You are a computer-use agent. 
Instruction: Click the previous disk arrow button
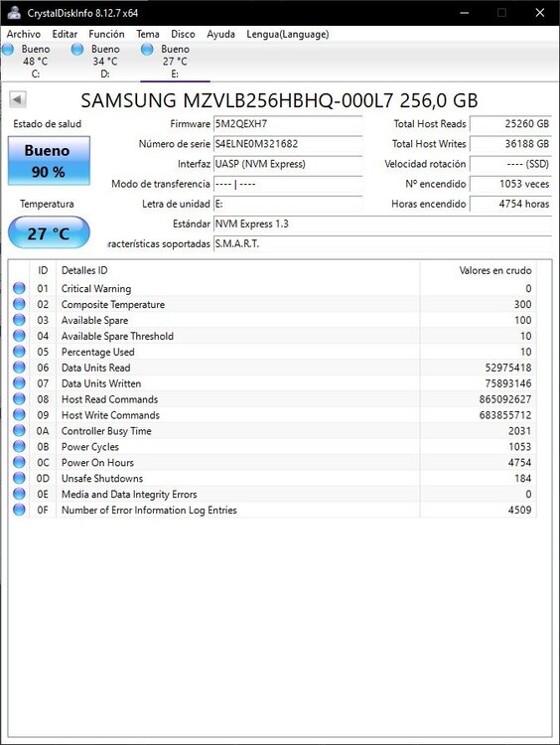18,99
